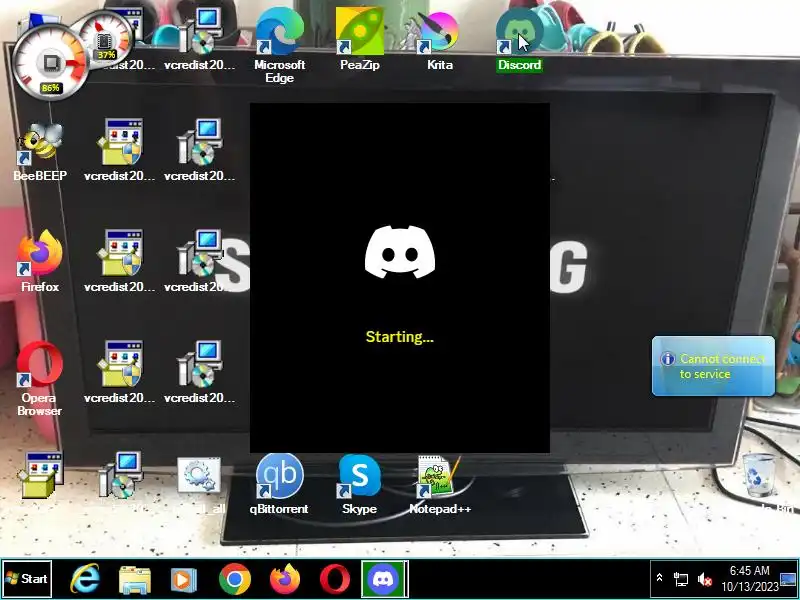Click the large CPU usage gauge gadget
Screen dimensions: 800x600
coord(50,62)
